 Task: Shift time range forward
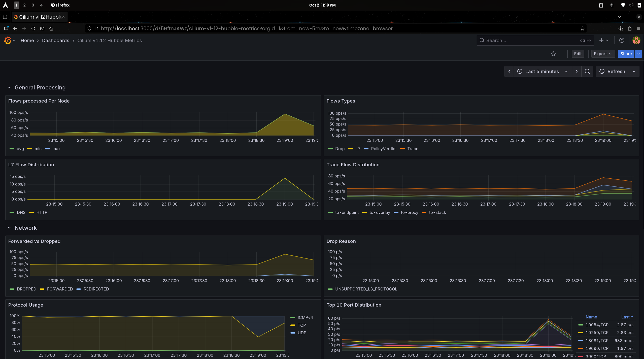[577, 71]
